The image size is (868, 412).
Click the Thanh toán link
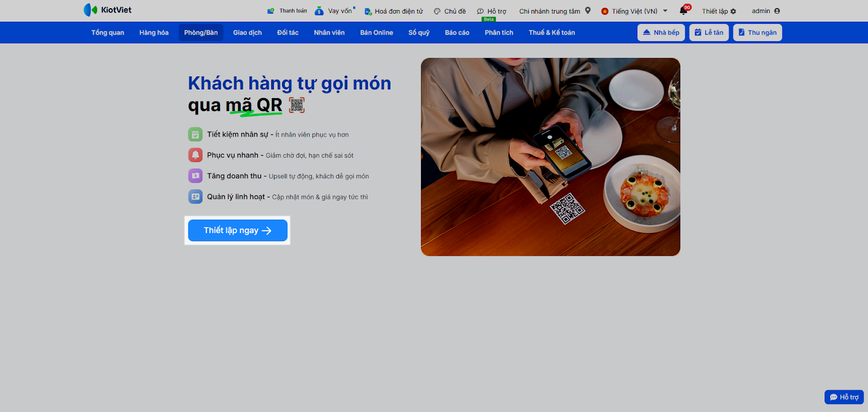tap(293, 11)
